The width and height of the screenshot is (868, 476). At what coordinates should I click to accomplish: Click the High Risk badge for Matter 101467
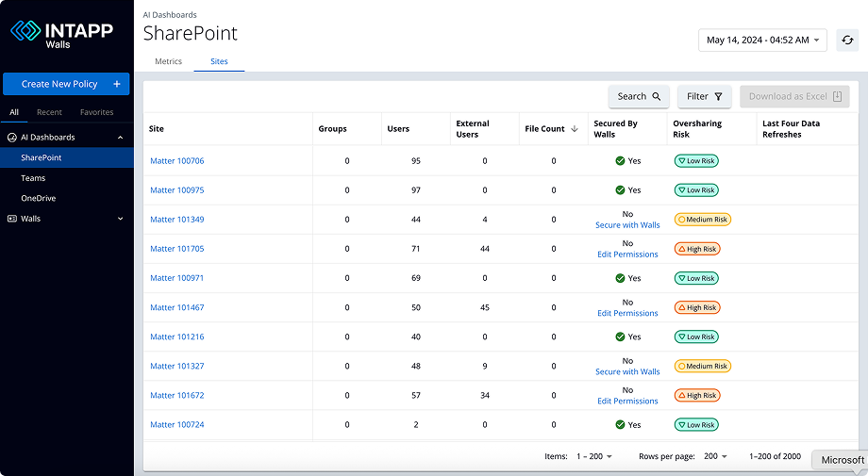click(x=697, y=307)
